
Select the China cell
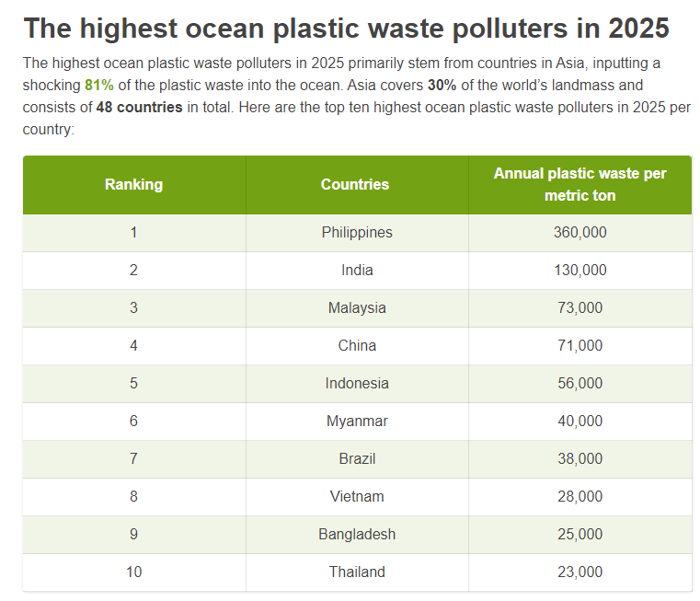click(357, 346)
